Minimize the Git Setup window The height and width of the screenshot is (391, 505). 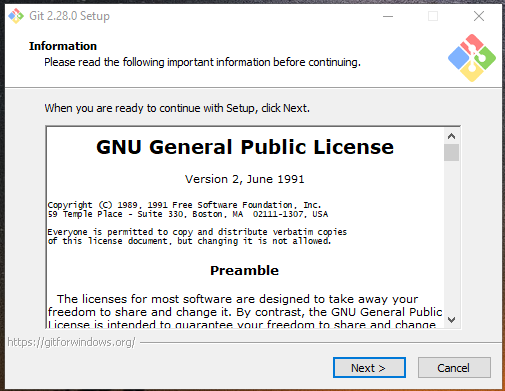[x=388, y=16]
